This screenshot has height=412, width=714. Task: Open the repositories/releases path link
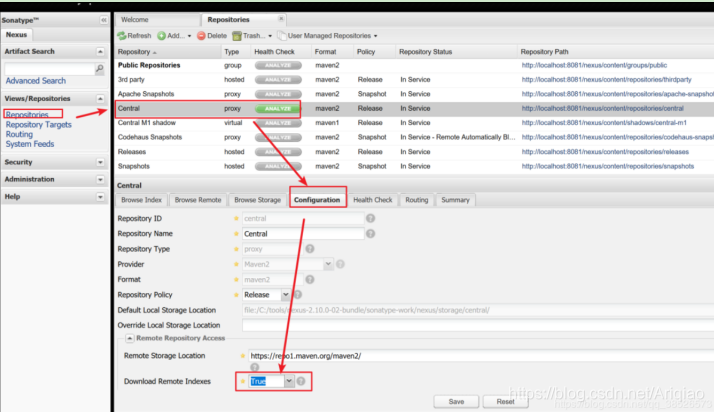click(x=605, y=152)
